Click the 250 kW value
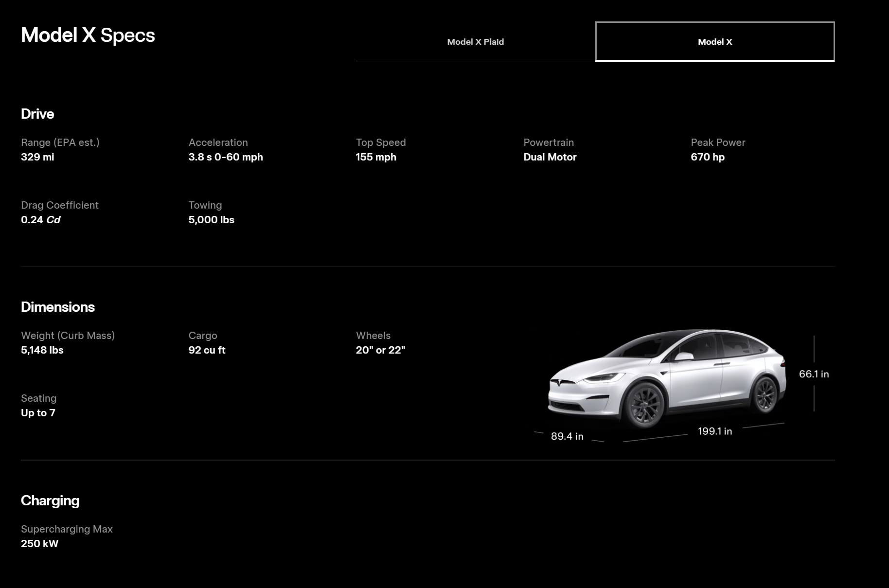This screenshot has height=588, width=889. point(40,544)
